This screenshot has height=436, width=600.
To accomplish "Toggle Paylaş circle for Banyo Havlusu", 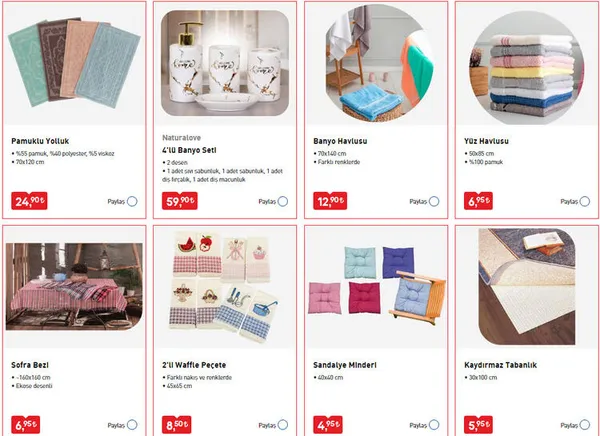I will pos(434,201).
